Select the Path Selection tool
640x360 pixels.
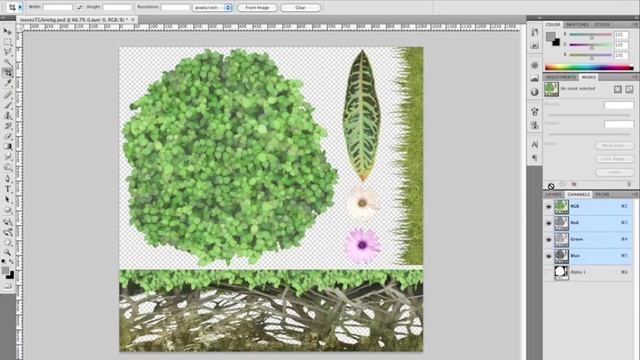pyautogui.click(x=7, y=200)
